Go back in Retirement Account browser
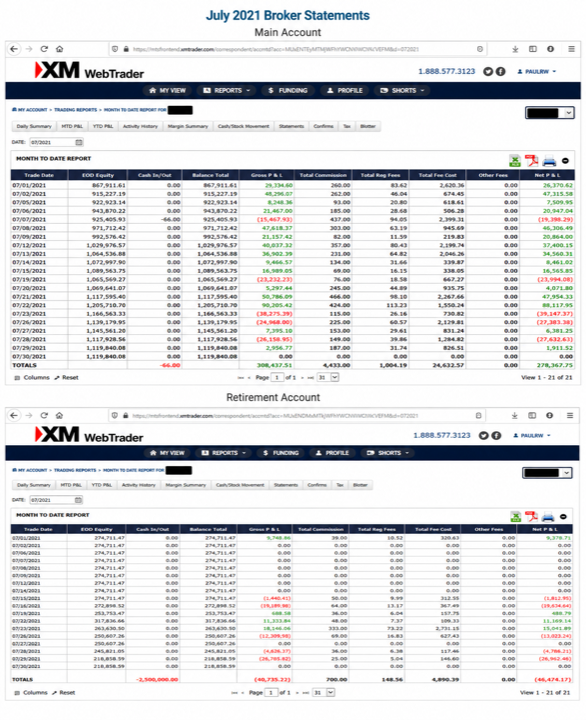Viewport: 586px width, 720px height. point(14,416)
